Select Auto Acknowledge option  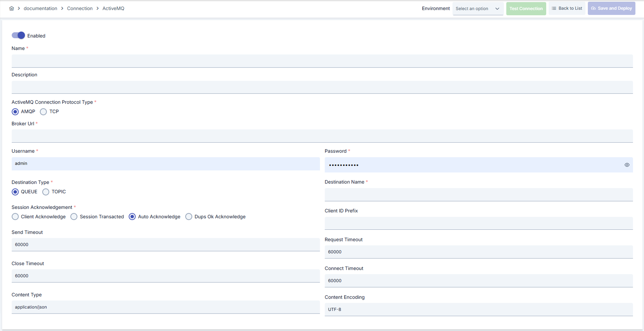[132, 217]
